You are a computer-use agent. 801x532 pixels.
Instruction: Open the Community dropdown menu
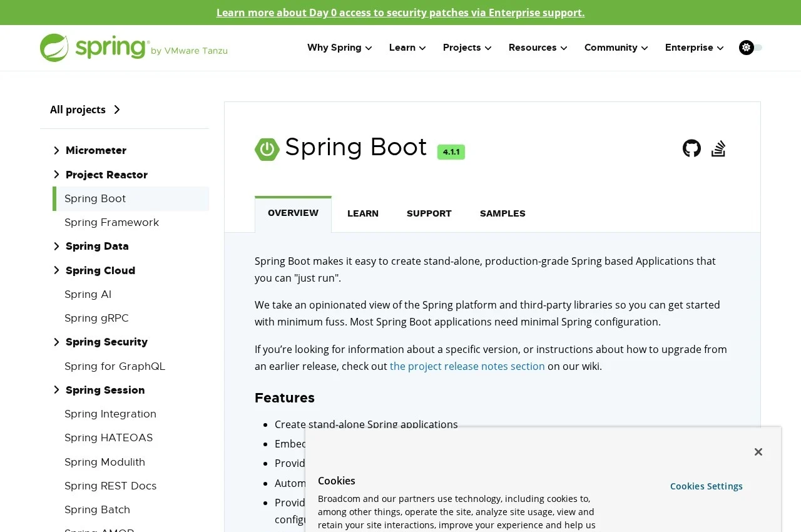pyautogui.click(x=616, y=48)
